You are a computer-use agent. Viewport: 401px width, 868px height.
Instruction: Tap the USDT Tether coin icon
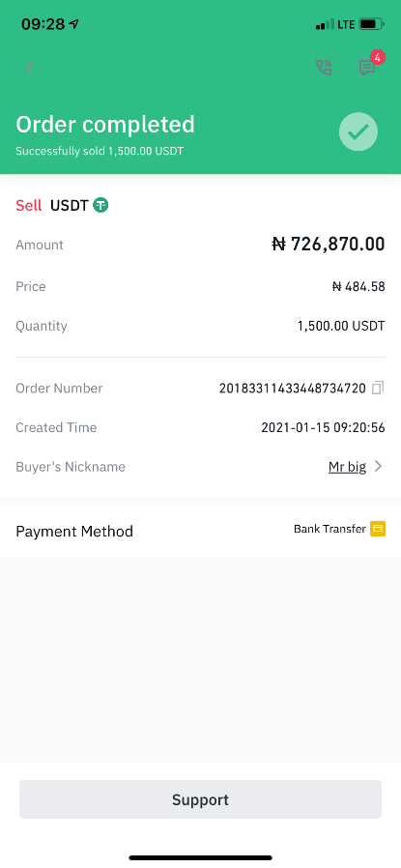click(100, 205)
